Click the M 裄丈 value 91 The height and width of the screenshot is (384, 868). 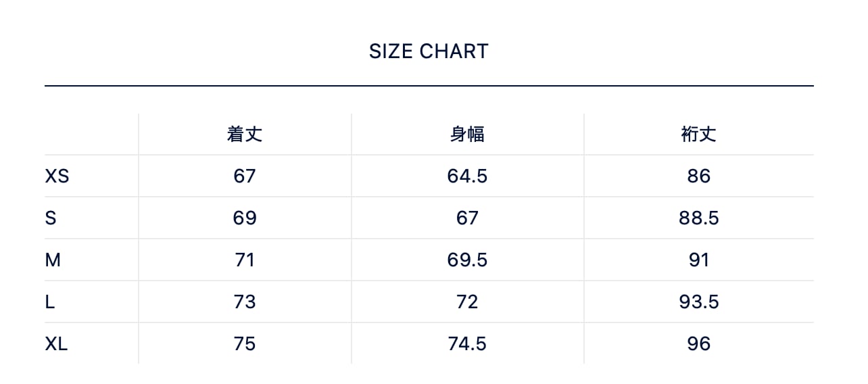(x=698, y=260)
